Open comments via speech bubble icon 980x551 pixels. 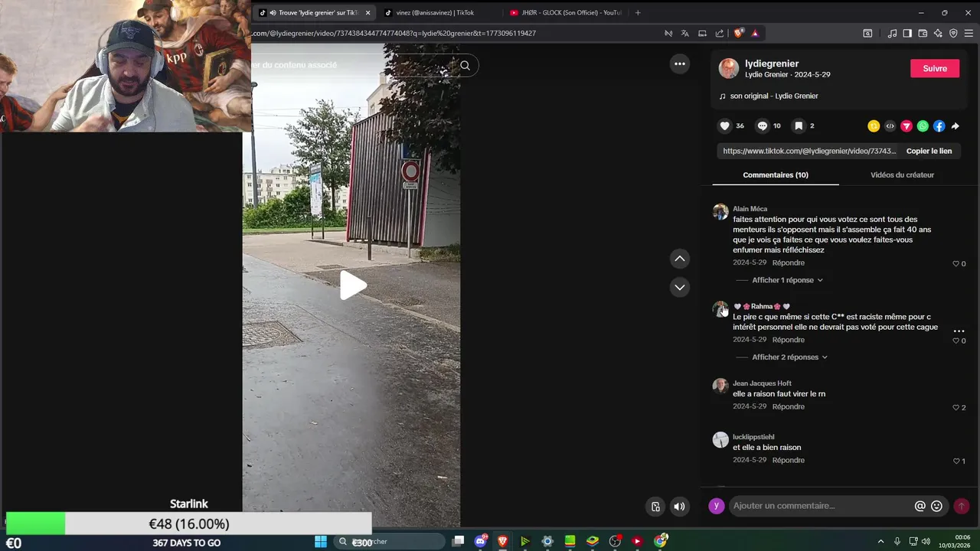[x=762, y=126]
